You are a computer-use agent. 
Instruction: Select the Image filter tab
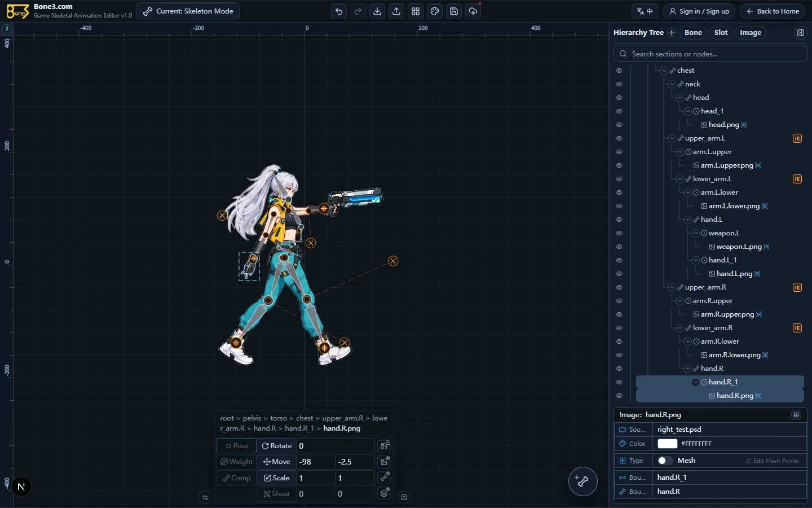pos(751,33)
